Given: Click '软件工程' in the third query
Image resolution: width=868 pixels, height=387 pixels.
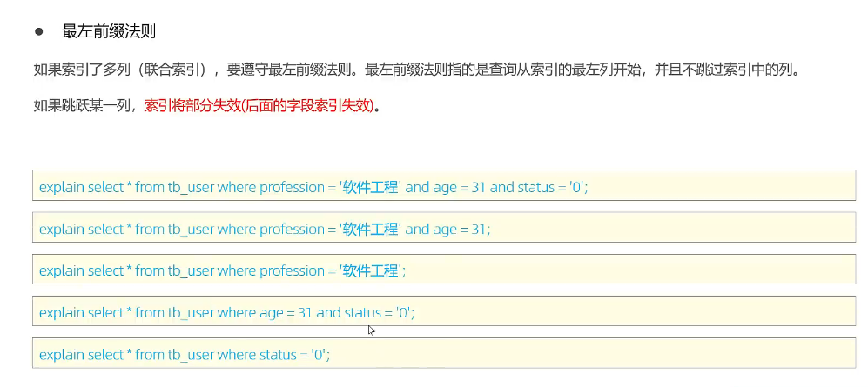Looking at the screenshot, I should click(369, 270).
